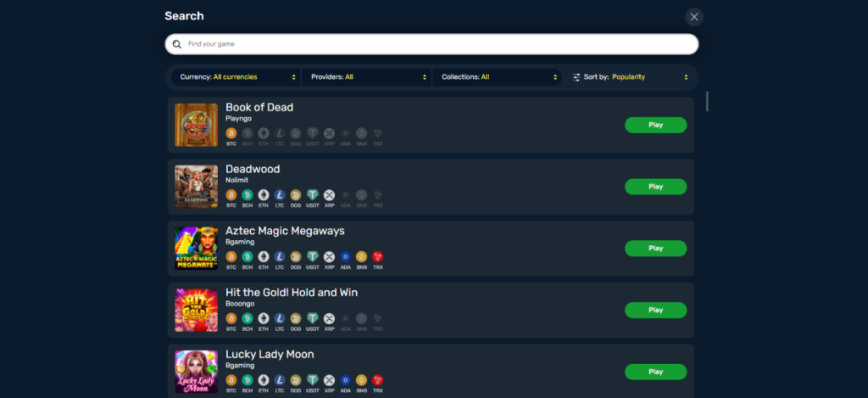The width and height of the screenshot is (868, 398).
Task: Play Deadwood
Action: [655, 187]
